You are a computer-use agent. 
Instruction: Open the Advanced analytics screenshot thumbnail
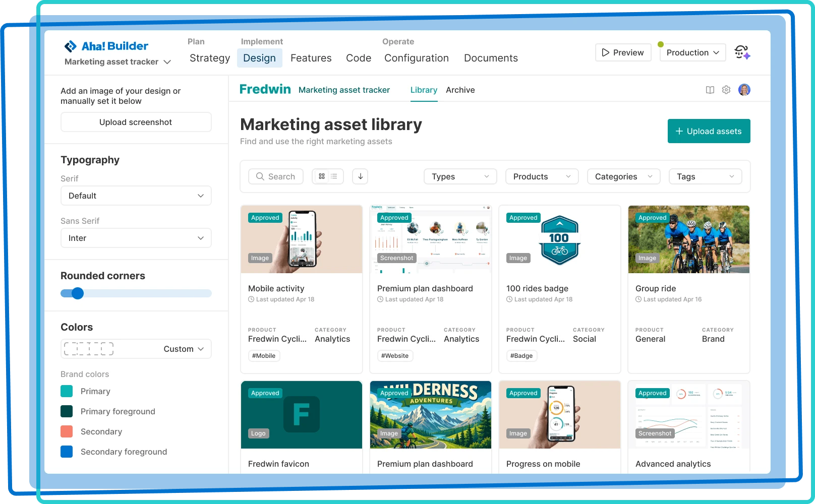pos(689,415)
